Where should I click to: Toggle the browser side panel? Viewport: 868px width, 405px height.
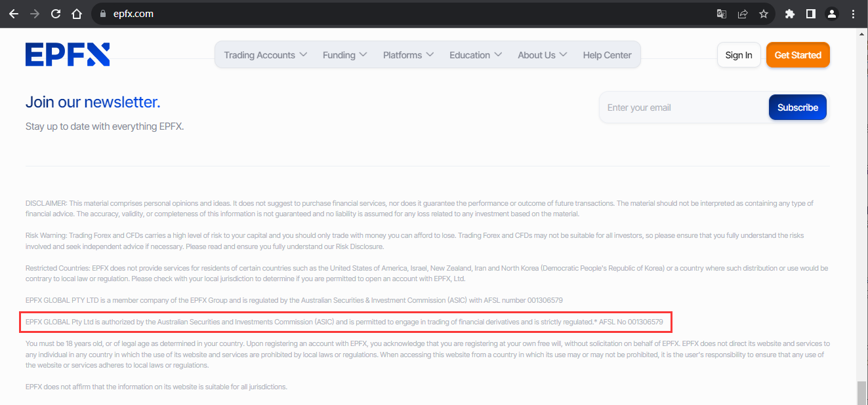pos(811,13)
